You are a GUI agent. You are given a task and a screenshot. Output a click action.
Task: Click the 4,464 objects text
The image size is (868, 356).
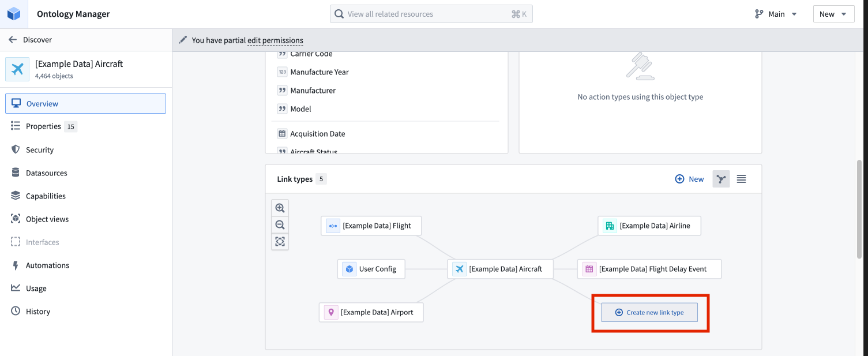[54, 76]
